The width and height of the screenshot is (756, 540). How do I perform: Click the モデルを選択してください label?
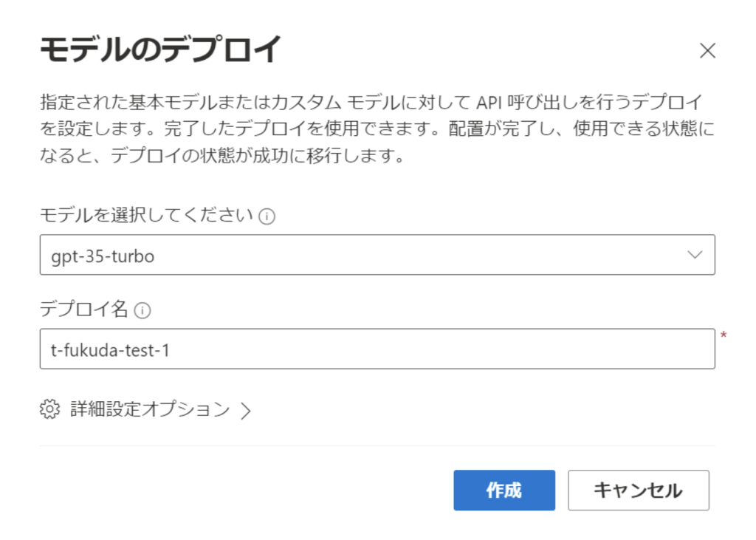tap(146, 216)
